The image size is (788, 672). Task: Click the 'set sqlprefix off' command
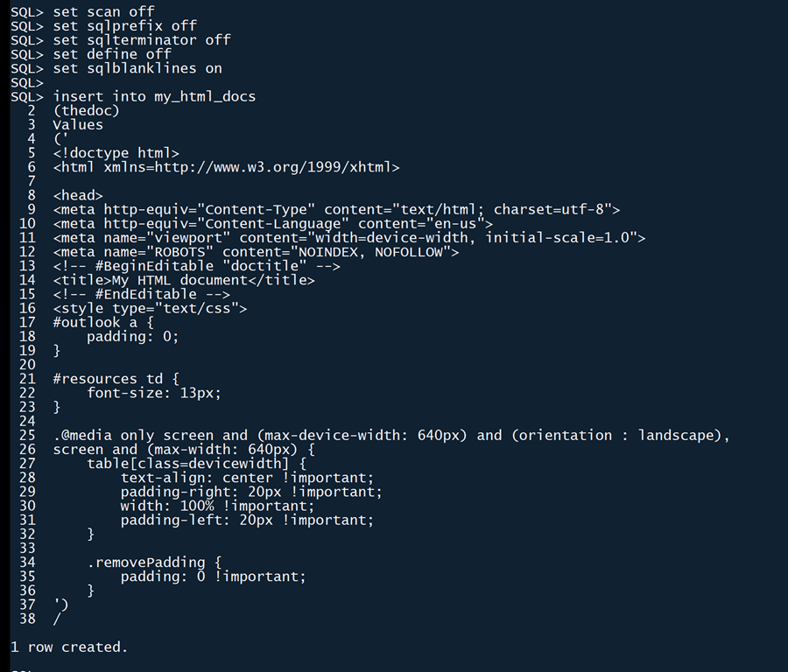[x=124, y=25]
